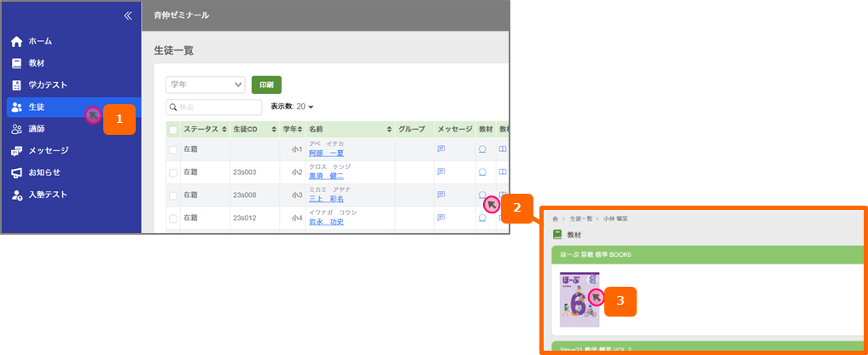This screenshot has width=868, height=355.
Task: Tick the checkbox for student 23s003
Action: coord(173,172)
